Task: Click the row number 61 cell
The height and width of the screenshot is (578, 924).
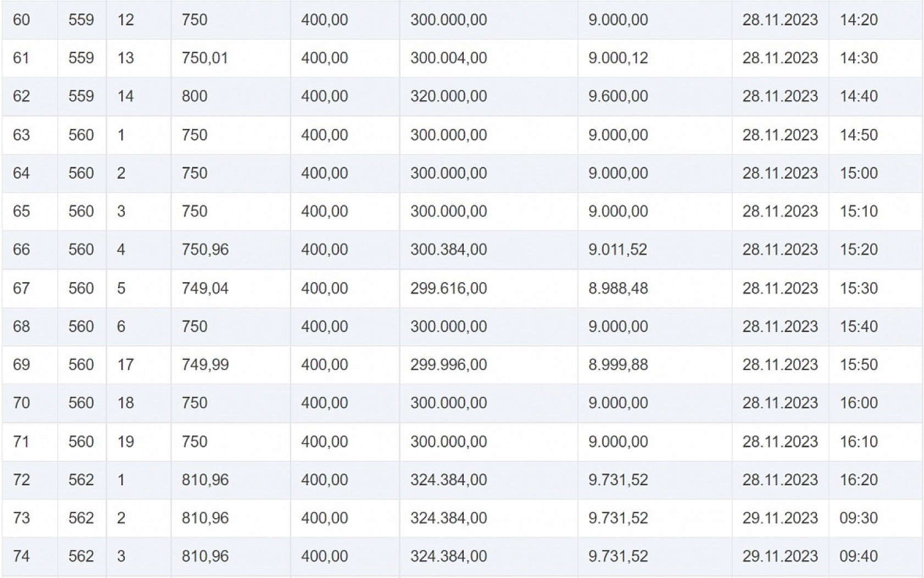Action: (21, 58)
